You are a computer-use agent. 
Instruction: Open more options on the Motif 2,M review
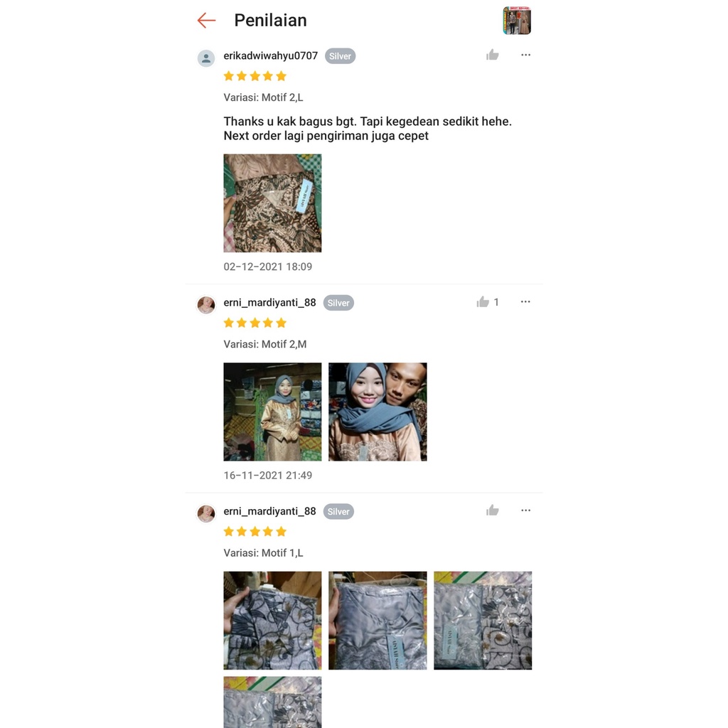pyautogui.click(x=525, y=301)
